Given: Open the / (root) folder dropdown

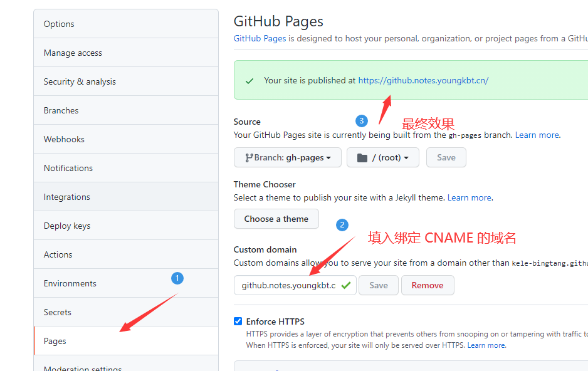Looking at the screenshot, I should (383, 158).
